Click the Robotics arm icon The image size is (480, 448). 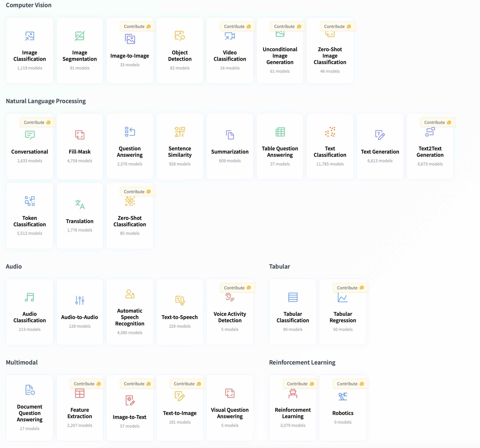(342, 396)
